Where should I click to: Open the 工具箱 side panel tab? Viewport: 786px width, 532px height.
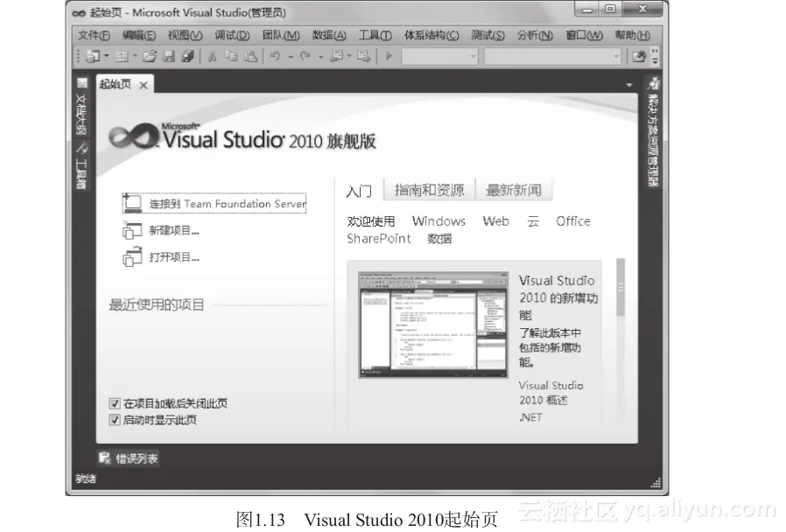[81, 165]
